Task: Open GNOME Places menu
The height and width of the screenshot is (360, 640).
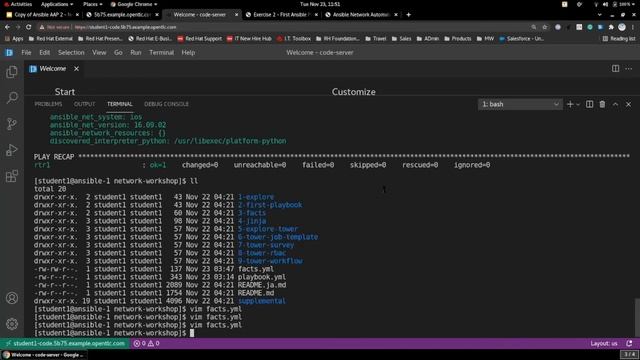Action: 93,4
